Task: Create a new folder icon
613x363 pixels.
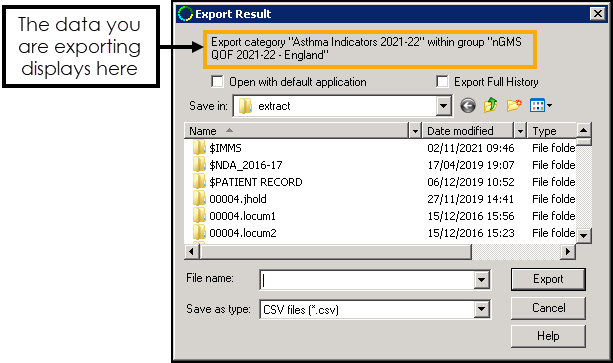Action: [x=514, y=105]
